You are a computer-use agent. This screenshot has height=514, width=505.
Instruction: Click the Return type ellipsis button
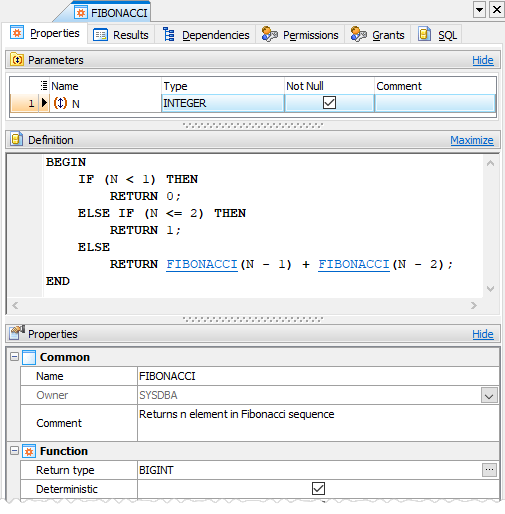point(489,470)
